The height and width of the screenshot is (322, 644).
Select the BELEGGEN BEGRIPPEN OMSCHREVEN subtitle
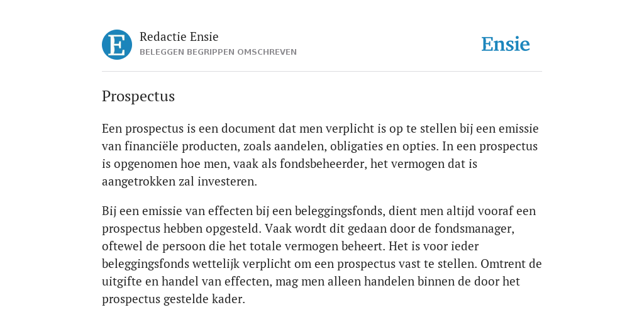coord(218,52)
